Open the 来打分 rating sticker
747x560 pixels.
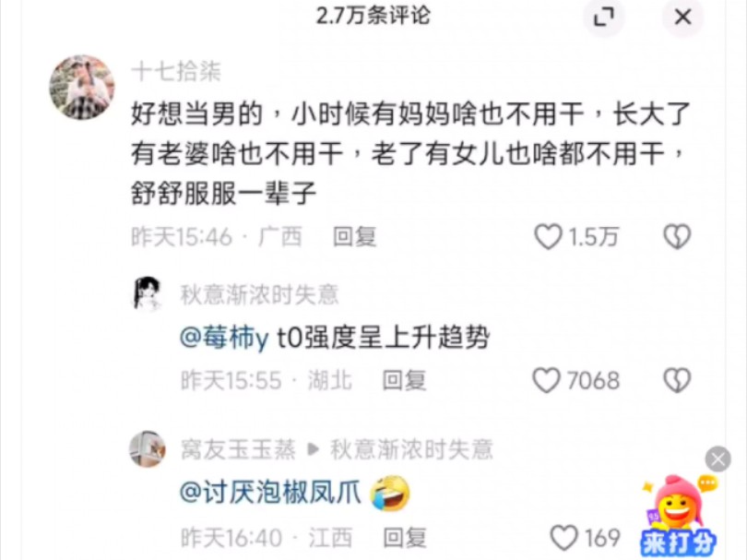(679, 518)
